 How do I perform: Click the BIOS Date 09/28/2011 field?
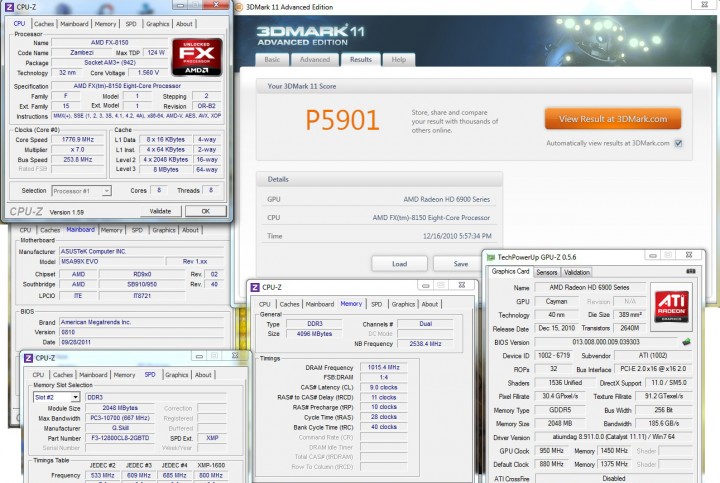point(141,342)
